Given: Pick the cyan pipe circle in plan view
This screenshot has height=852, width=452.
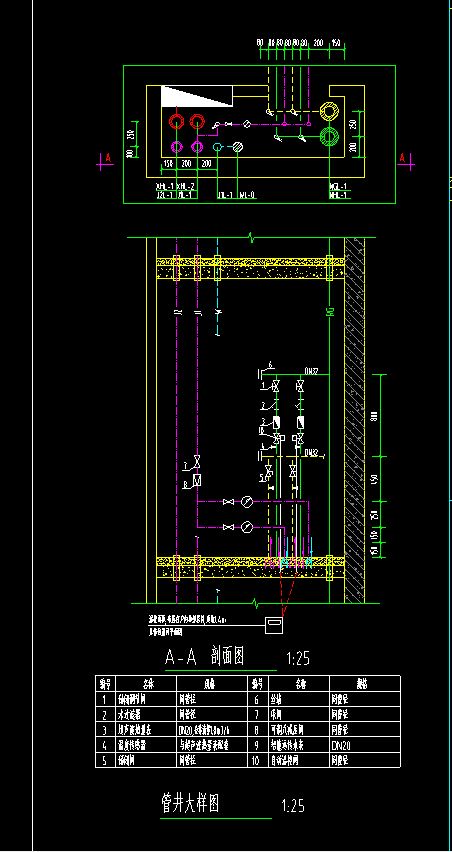Looking at the screenshot, I should [x=217, y=146].
